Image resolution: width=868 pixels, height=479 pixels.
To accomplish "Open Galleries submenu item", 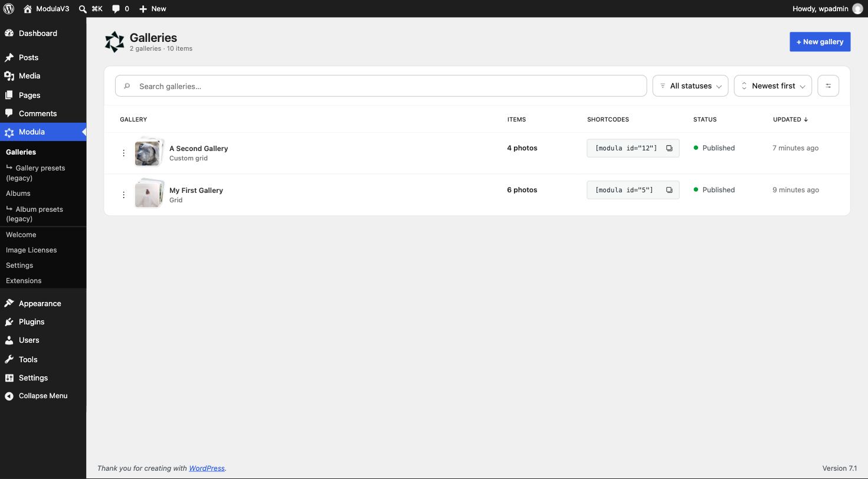I will point(21,152).
